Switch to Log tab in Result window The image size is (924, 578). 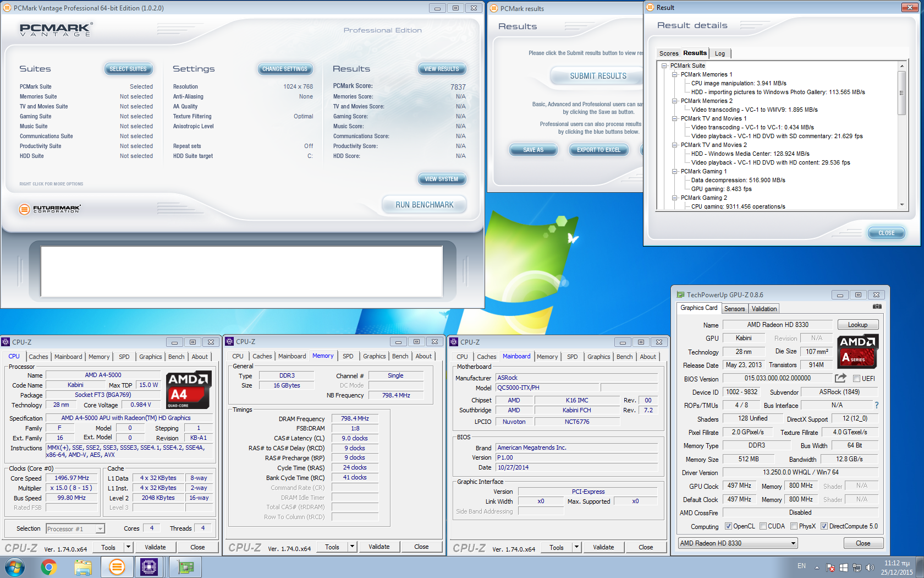[x=720, y=53]
